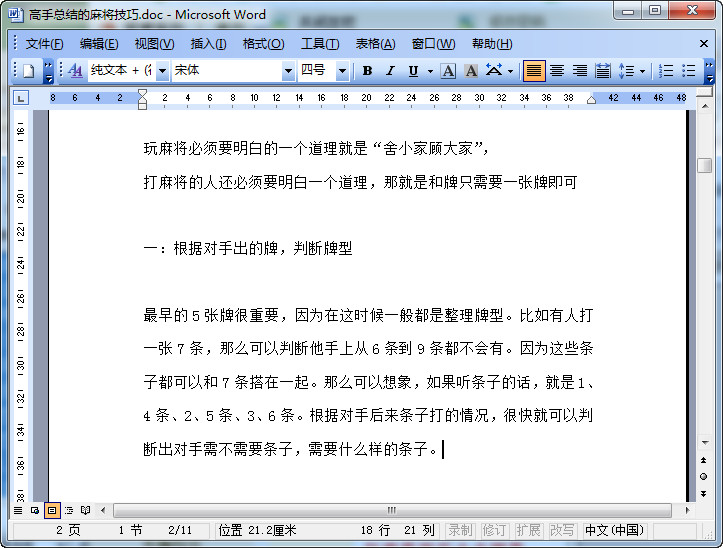Switch to Print Layout view
The height and width of the screenshot is (548, 723).
tap(52, 511)
